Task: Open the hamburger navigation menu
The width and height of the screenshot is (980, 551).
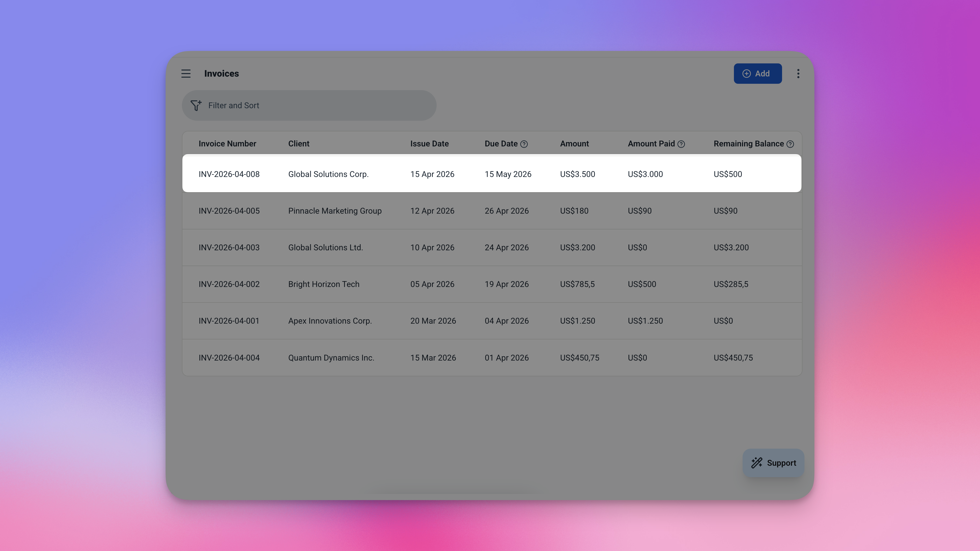Action: [x=186, y=73]
